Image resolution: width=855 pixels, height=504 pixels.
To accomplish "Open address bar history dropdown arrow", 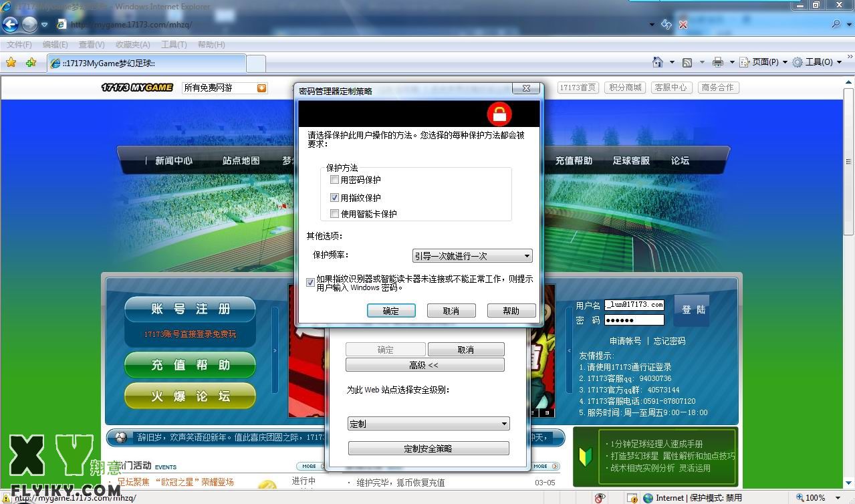I will pyautogui.click(x=652, y=25).
